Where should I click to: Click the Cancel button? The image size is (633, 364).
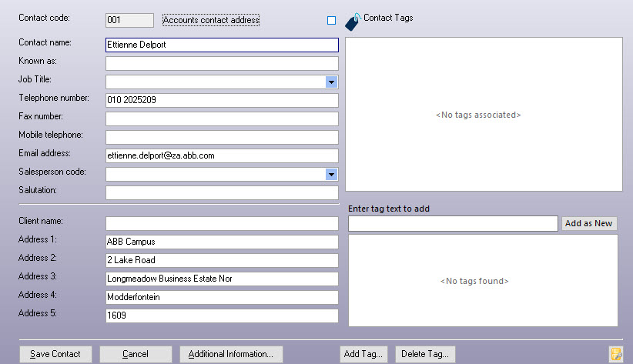136,354
